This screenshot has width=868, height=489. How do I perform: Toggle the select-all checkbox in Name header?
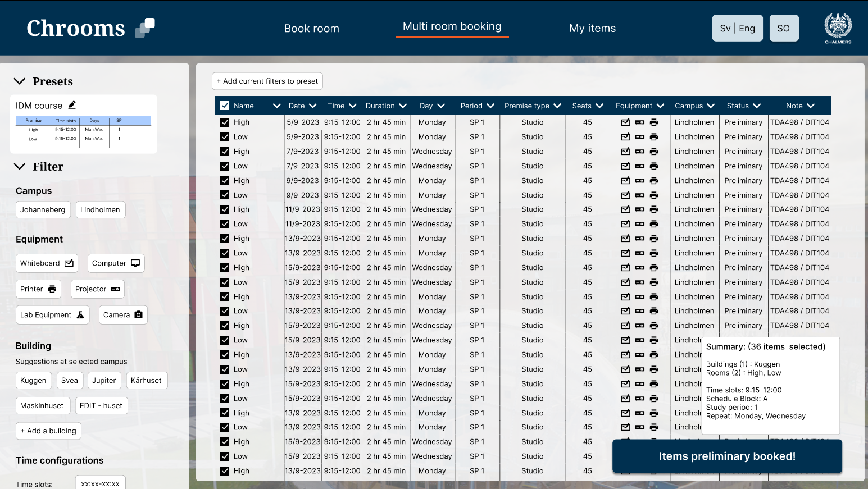(225, 106)
